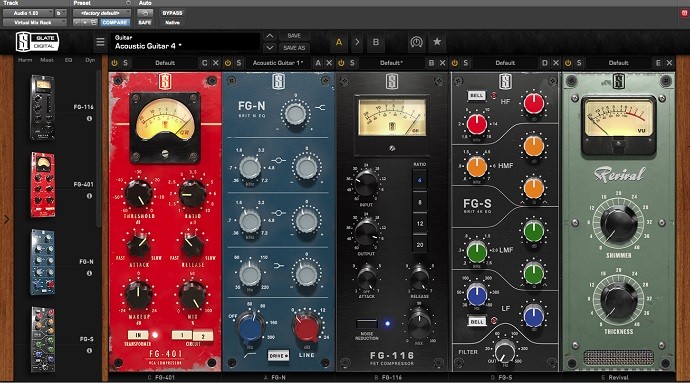
Task: Toggle the DRIVE button on FG-N
Action: coord(278,355)
